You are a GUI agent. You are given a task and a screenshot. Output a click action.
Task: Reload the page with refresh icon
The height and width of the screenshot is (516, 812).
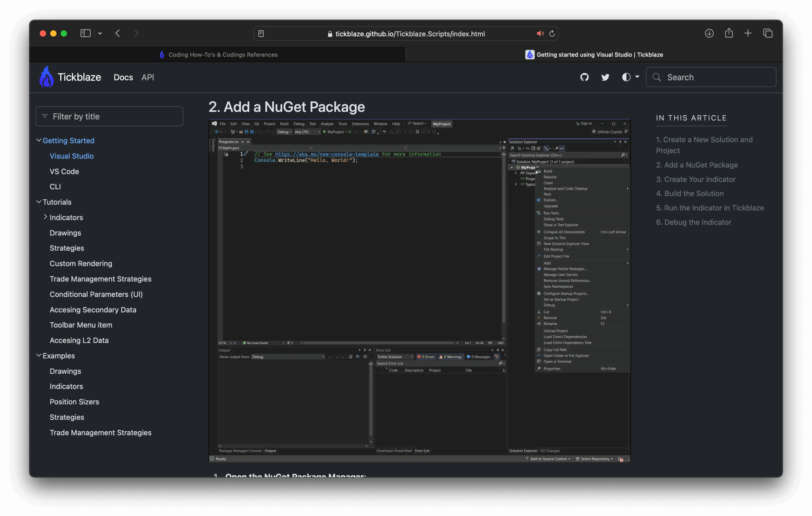pos(552,33)
